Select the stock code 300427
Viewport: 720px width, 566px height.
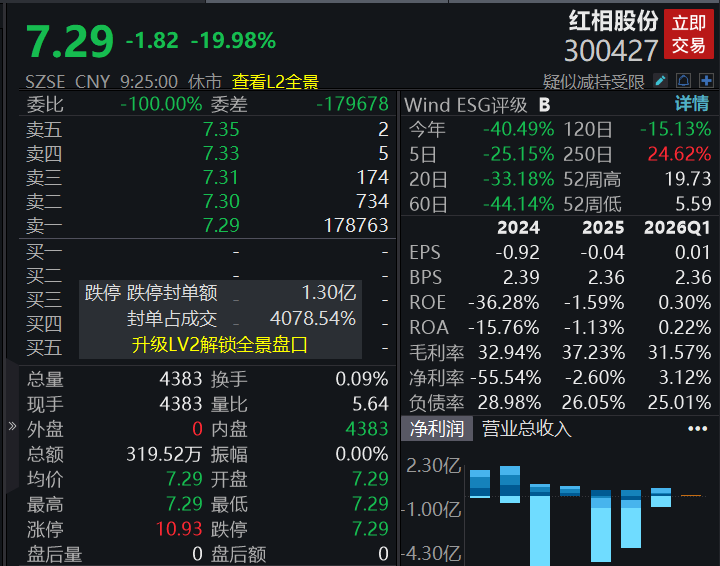(x=611, y=50)
